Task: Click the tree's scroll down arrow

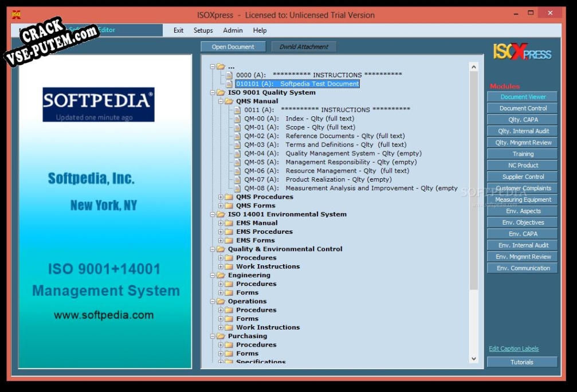Action: (474, 359)
